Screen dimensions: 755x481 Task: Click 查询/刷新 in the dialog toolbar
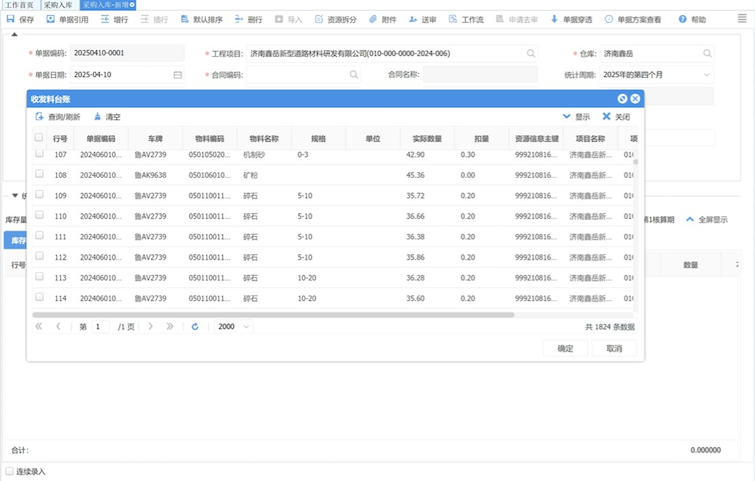click(58, 117)
